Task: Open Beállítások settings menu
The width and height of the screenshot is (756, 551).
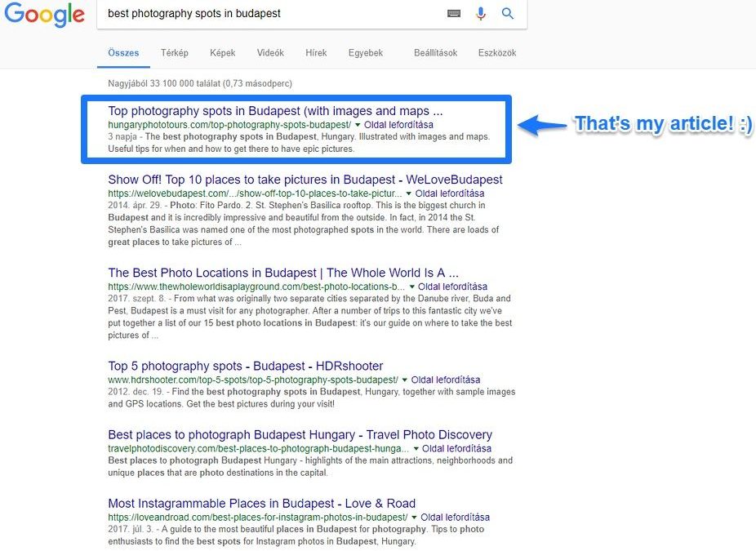Action: tap(435, 53)
